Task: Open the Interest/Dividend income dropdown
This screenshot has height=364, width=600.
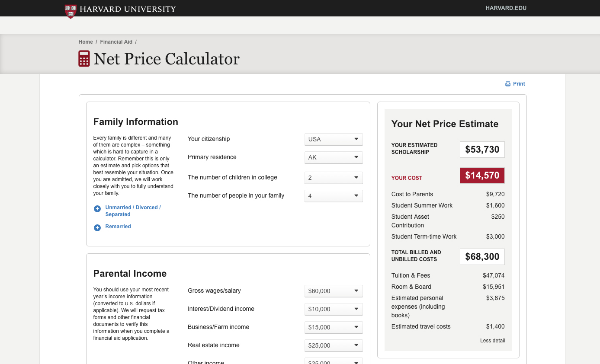Action: click(334, 309)
